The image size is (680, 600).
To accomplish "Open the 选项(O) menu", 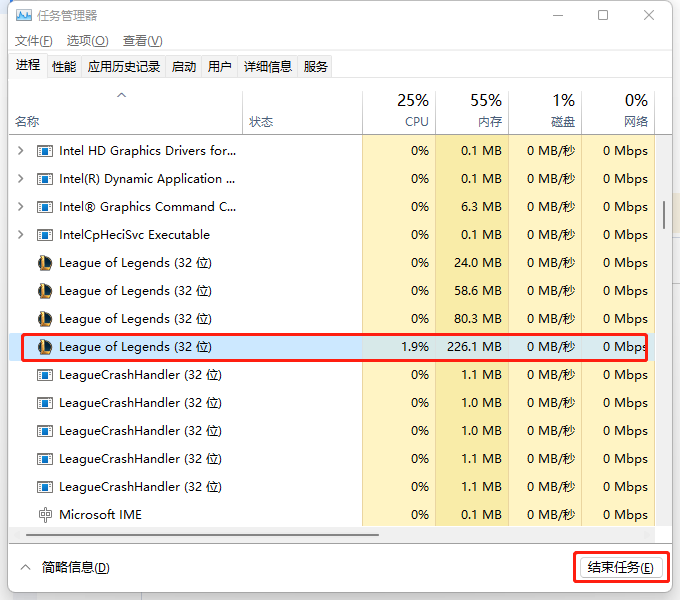I will 88,41.
